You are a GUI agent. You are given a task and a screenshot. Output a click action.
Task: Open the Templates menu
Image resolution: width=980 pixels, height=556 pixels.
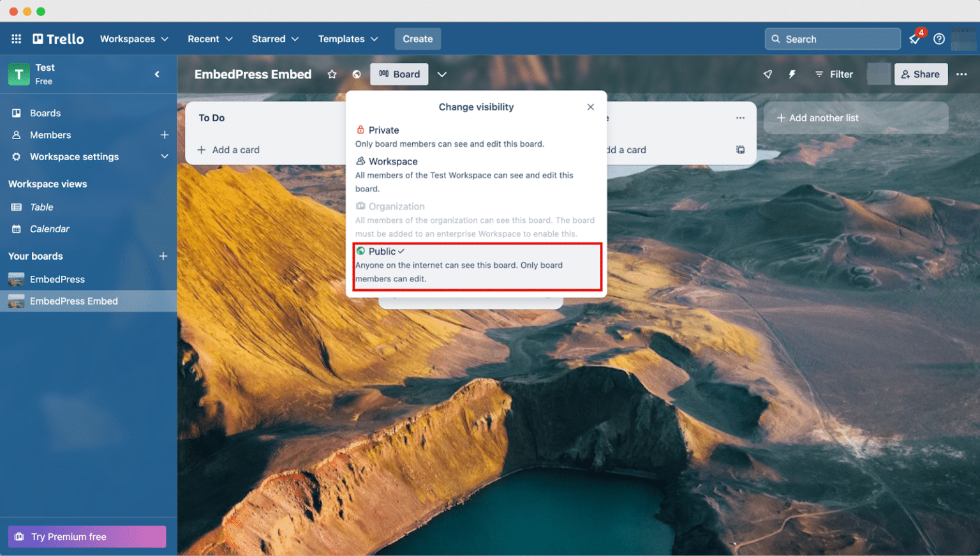(347, 38)
